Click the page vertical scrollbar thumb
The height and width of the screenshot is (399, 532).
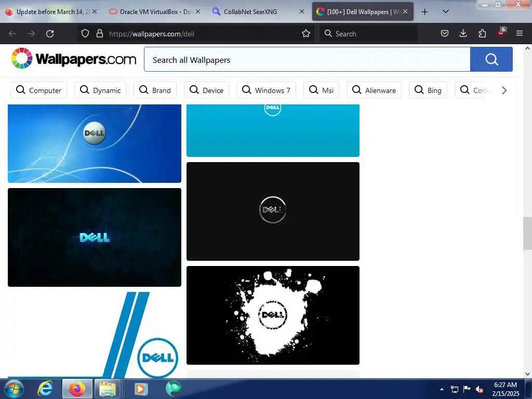527,233
